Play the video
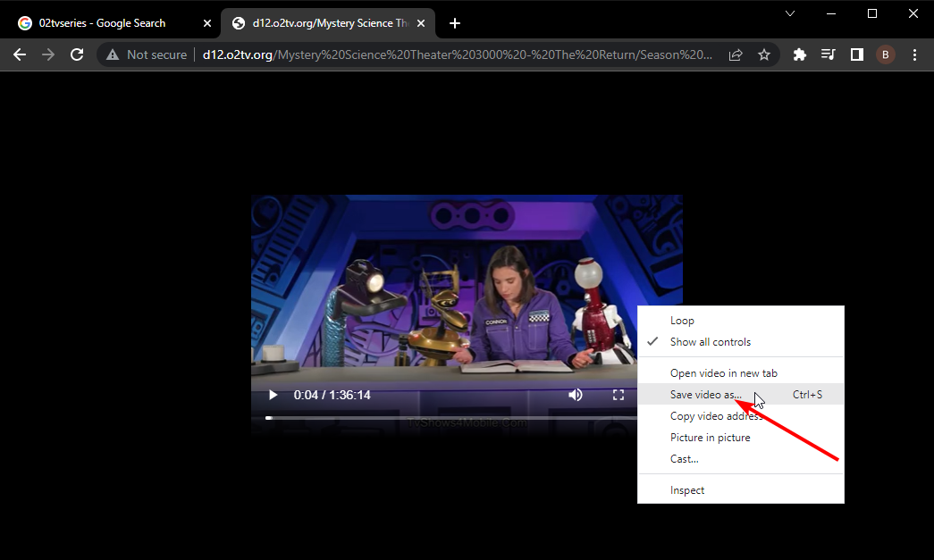 (273, 395)
